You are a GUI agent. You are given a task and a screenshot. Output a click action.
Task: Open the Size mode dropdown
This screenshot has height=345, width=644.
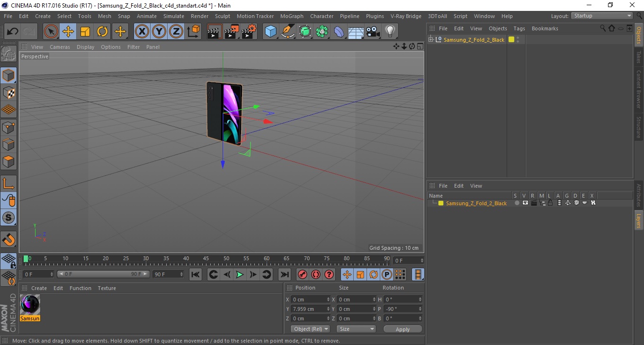click(x=356, y=329)
